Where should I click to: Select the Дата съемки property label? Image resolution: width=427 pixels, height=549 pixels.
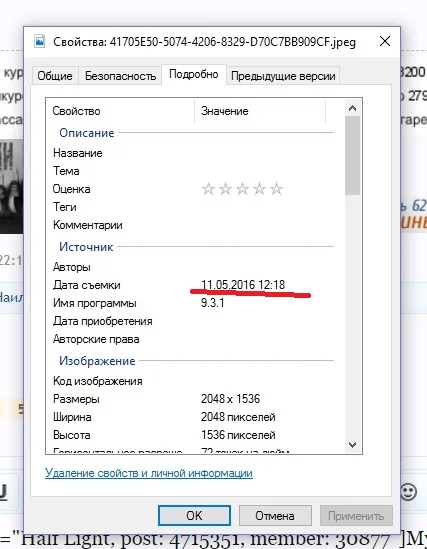click(x=87, y=285)
